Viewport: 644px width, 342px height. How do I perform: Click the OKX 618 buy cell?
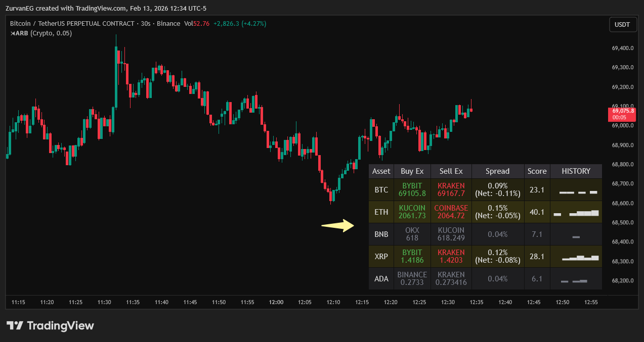[x=412, y=234]
